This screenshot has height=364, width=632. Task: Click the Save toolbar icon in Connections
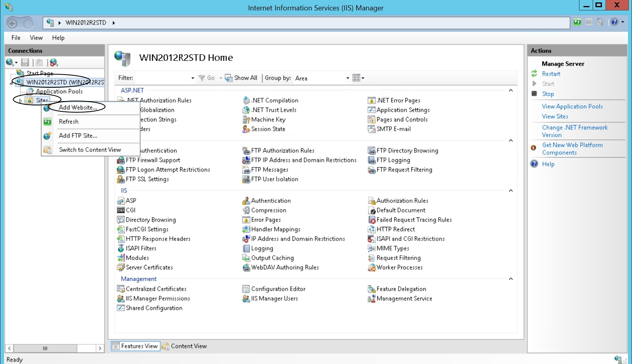click(25, 62)
